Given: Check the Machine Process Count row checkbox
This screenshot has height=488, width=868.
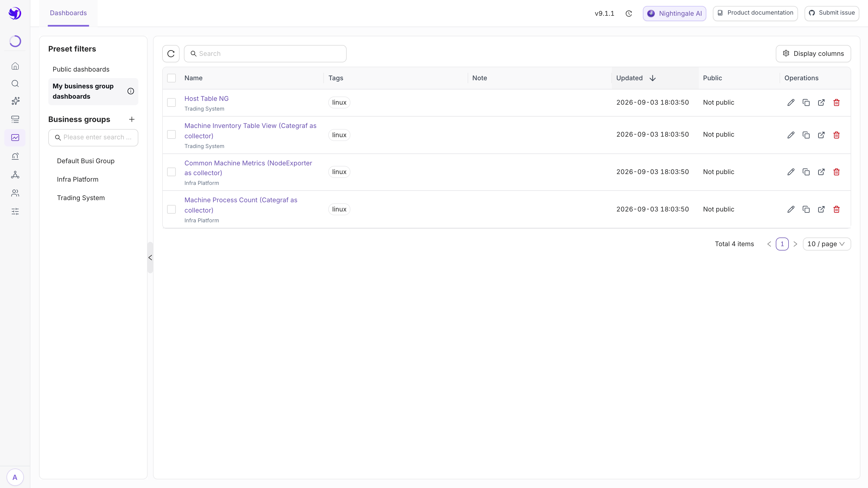Looking at the screenshot, I should pyautogui.click(x=171, y=209).
